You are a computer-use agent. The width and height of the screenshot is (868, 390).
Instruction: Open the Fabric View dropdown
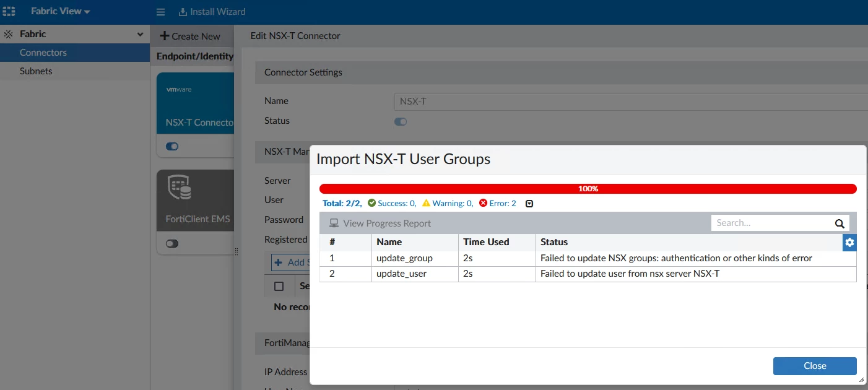[x=60, y=11]
